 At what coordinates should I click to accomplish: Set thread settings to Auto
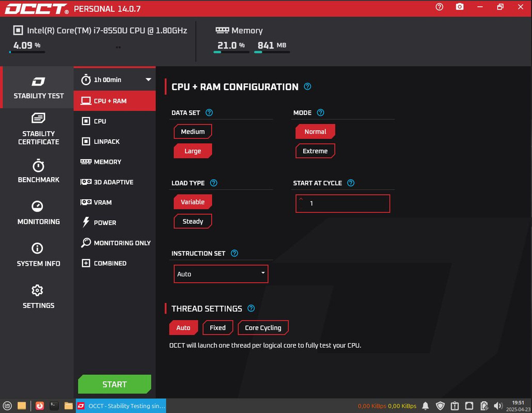click(183, 327)
